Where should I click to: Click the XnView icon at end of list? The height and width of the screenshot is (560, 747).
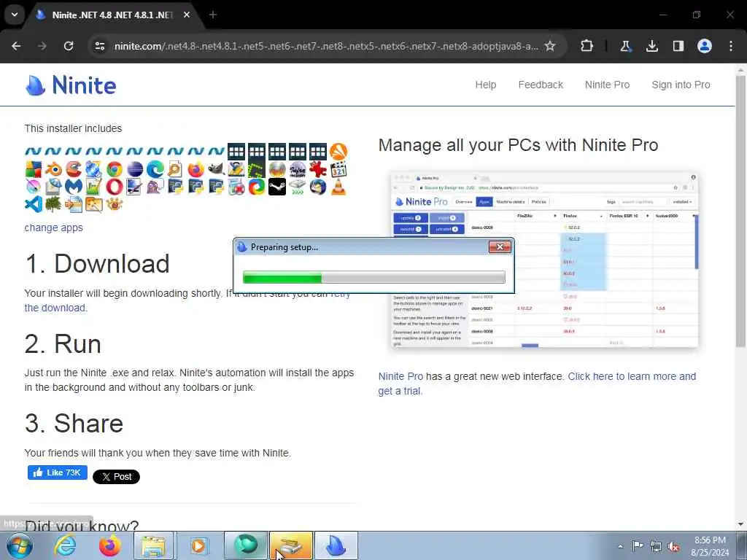pos(115,204)
